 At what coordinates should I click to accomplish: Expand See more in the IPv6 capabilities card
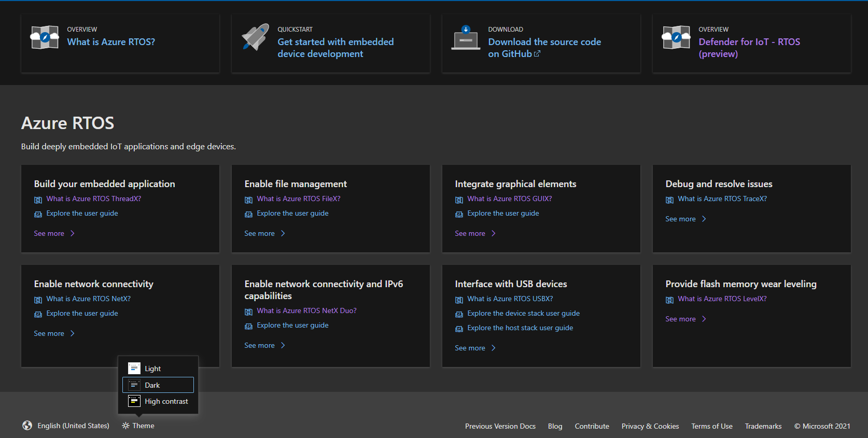coord(265,345)
